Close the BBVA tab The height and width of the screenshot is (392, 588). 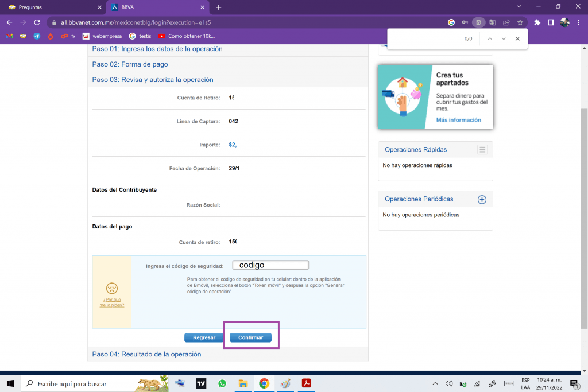click(202, 7)
